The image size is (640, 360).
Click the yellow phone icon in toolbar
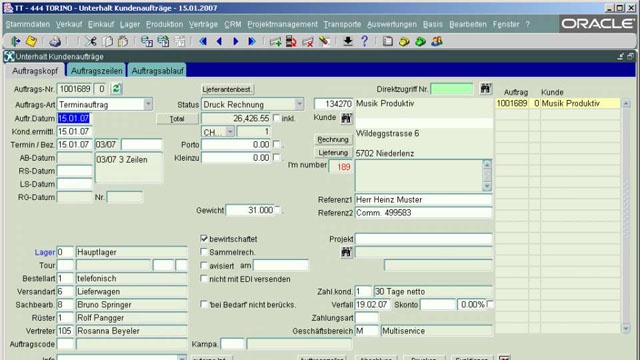point(404,41)
